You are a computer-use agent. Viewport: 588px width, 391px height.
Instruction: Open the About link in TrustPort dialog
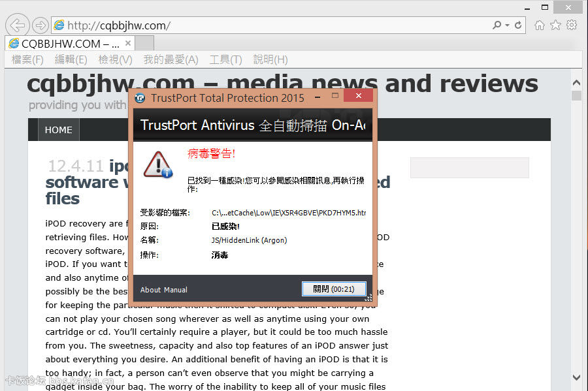click(150, 290)
